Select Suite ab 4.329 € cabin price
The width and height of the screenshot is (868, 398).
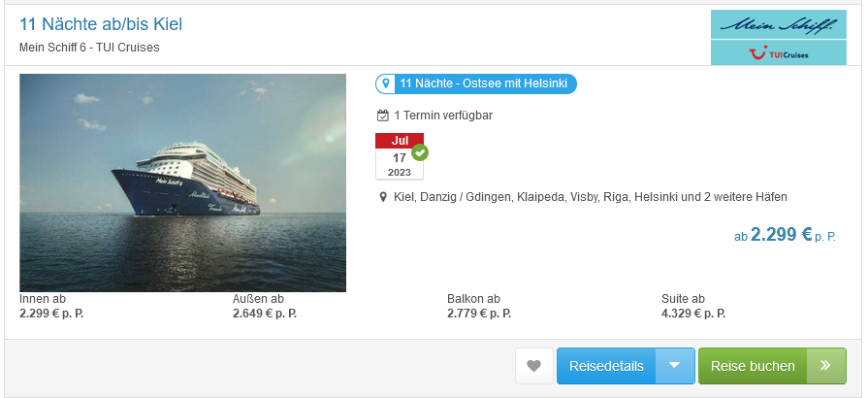pyautogui.click(x=693, y=306)
